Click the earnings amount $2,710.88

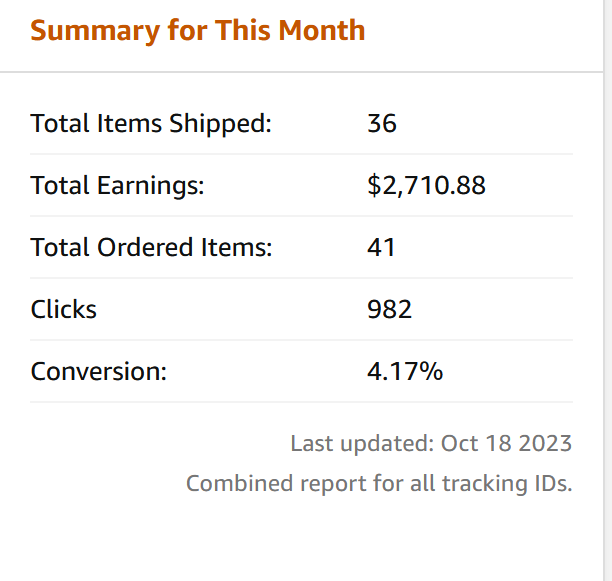(426, 185)
